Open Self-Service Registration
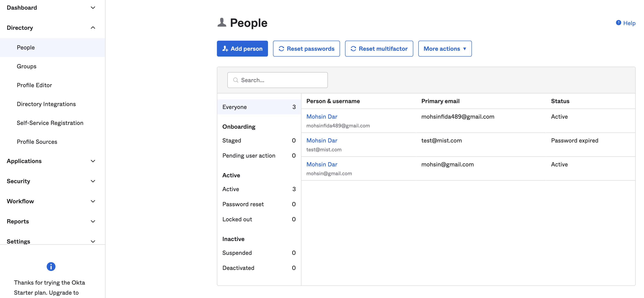The width and height of the screenshot is (644, 298). click(x=50, y=123)
